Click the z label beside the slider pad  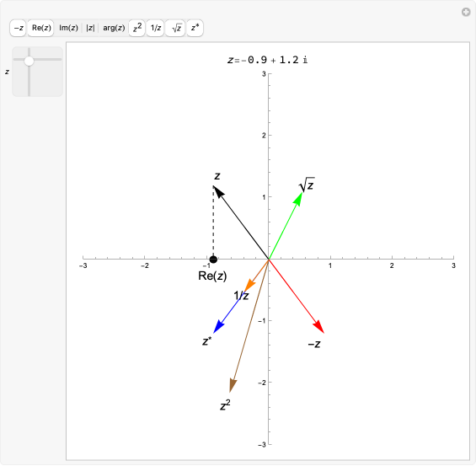[7, 72]
